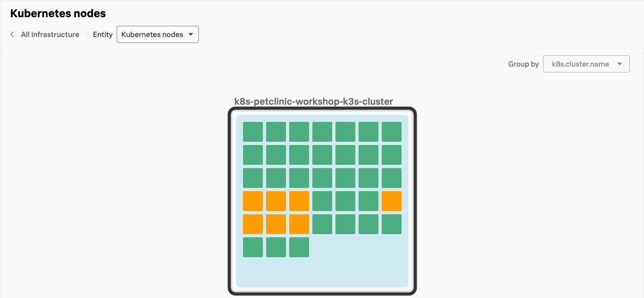
Task: Select the first green node tile in the third row
Action: (x=253, y=178)
